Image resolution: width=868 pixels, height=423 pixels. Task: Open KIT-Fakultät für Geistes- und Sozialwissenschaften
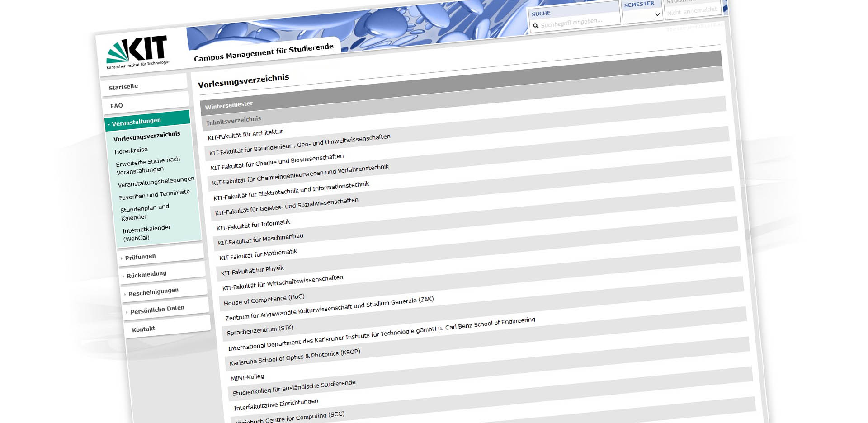coord(287,207)
